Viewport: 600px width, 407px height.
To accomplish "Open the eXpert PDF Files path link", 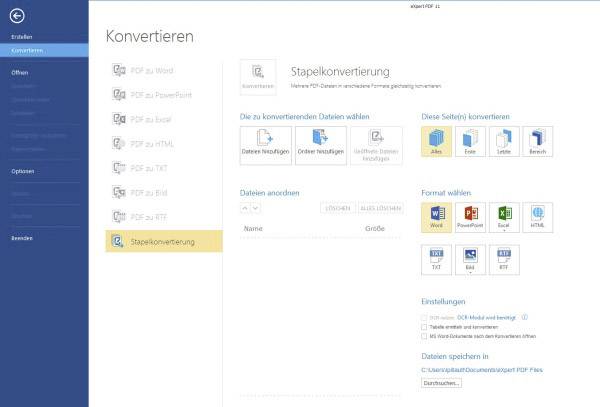I will point(482,370).
